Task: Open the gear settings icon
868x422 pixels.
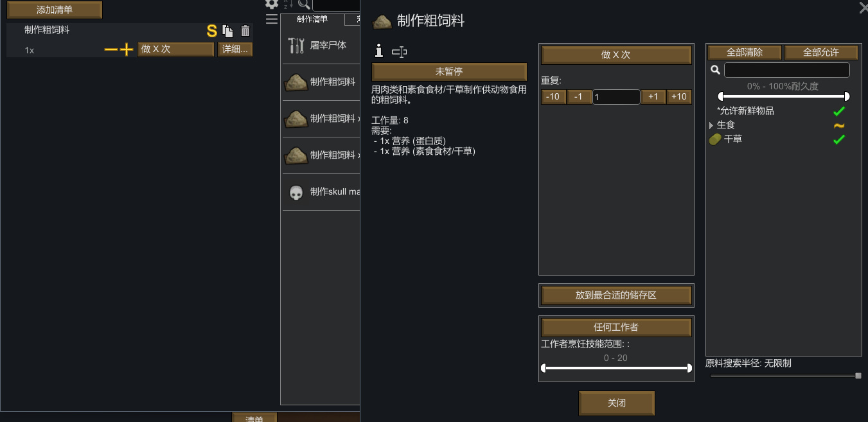Action: point(272,4)
